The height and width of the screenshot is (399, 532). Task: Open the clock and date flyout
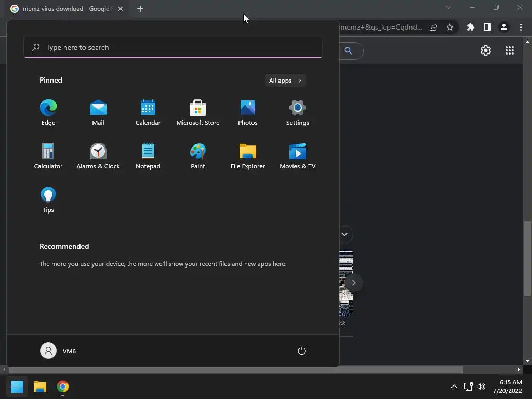coord(507,387)
